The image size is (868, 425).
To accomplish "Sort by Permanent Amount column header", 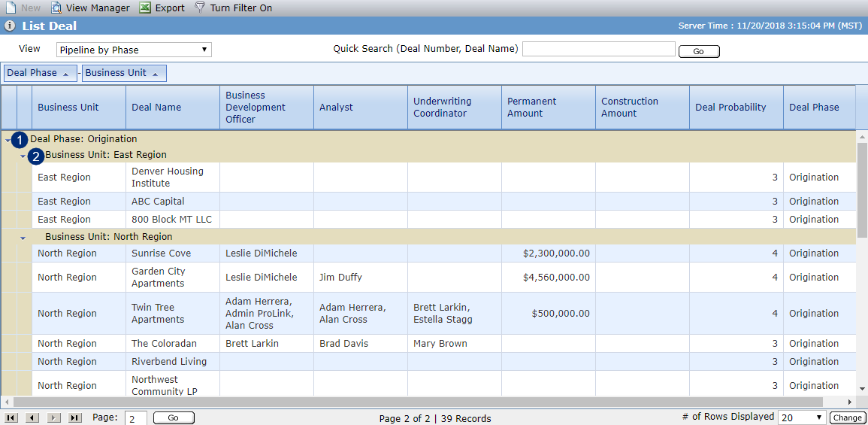I will (549, 108).
